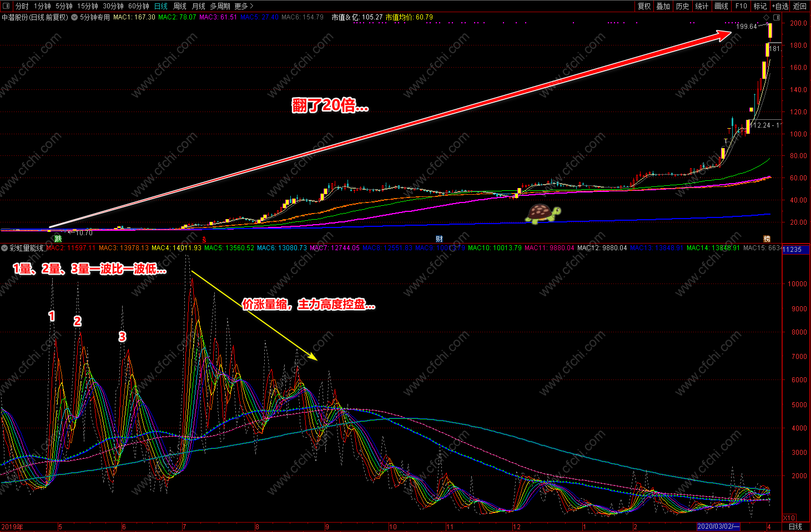Click the turtle icon on the chart
The image size is (811, 532).
[x=543, y=213]
